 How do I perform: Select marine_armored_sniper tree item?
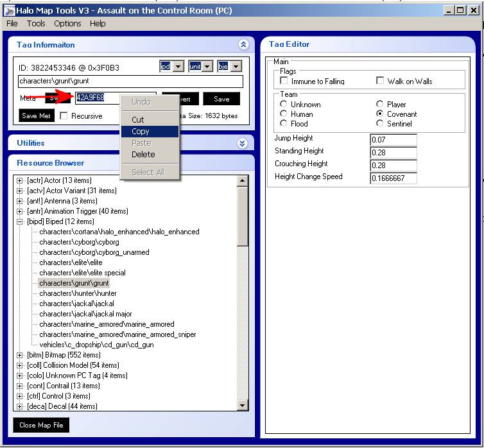[x=117, y=334]
